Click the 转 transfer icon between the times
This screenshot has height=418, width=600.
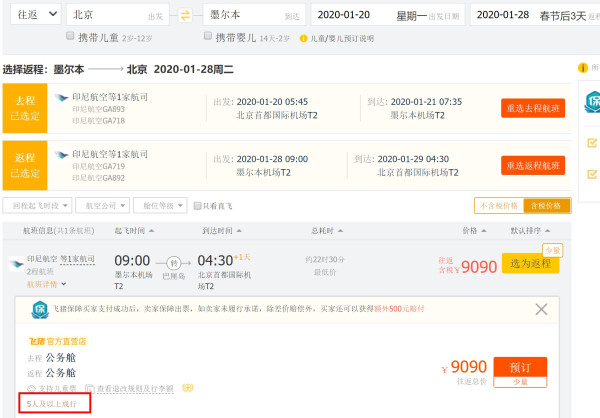pos(174,263)
